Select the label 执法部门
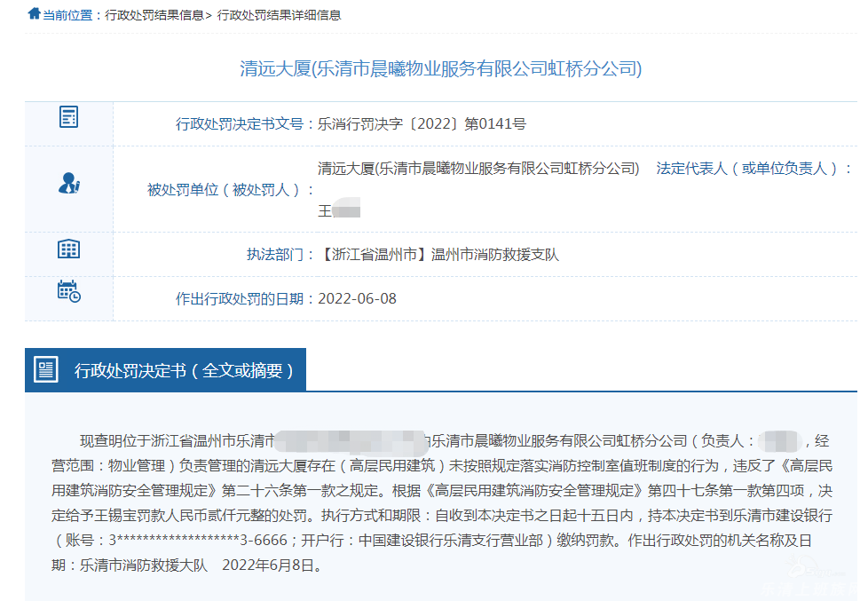Screen dimensions: 868x601 pyautogui.click(x=274, y=254)
